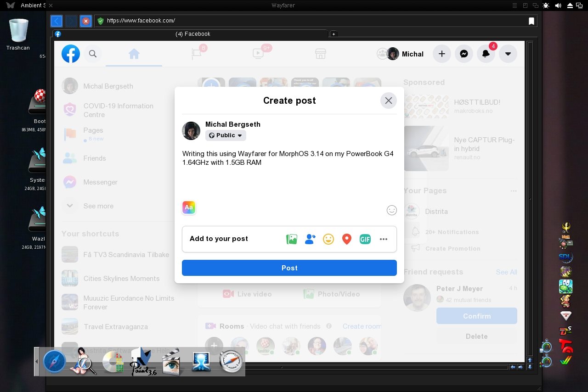Add a GIF using the GIF icon
The width and height of the screenshot is (588, 392).
365,239
